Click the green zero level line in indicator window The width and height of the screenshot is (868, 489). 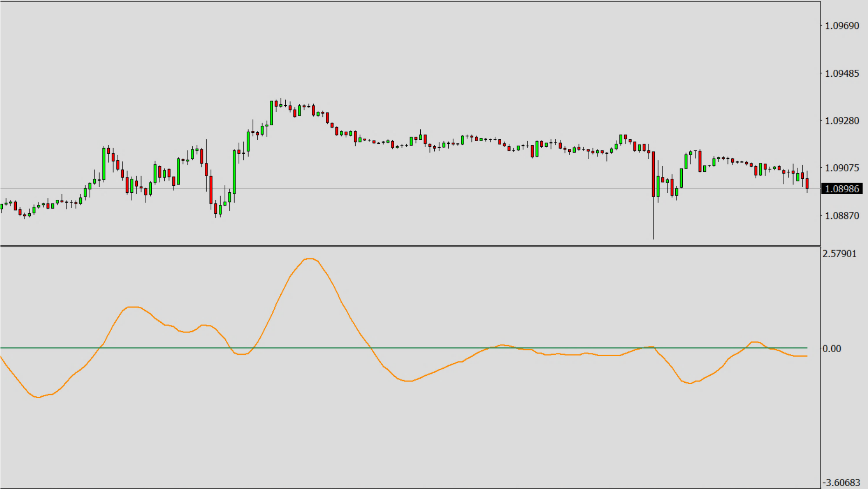pyautogui.click(x=404, y=348)
